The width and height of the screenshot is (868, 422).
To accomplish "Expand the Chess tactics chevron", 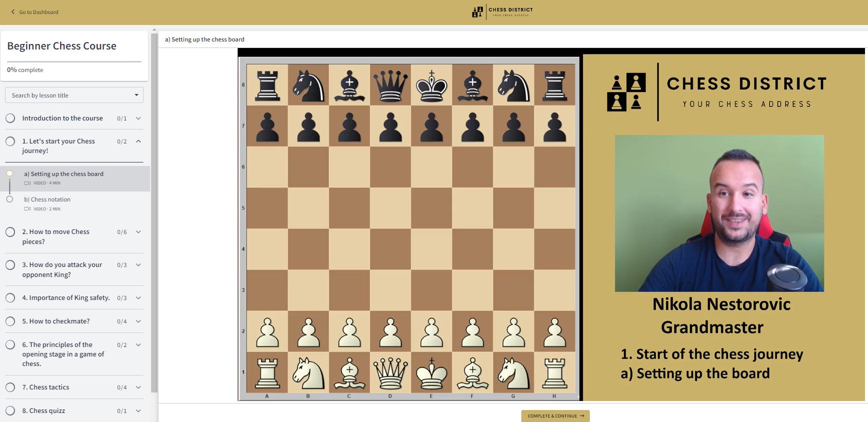I will 139,387.
